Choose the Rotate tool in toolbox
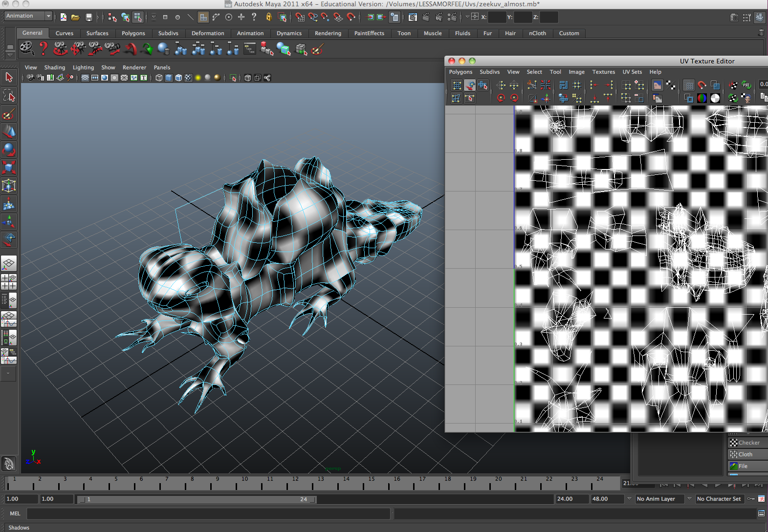Viewport: 768px width, 532px height. (x=9, y=149)
